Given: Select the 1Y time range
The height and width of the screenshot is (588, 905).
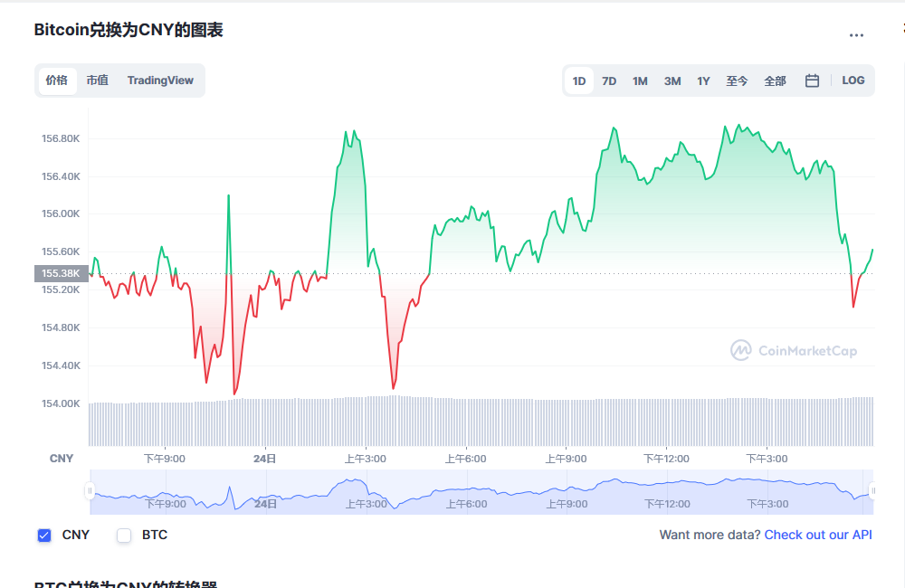Looking at the screenshot, I should tap(703, 81).
